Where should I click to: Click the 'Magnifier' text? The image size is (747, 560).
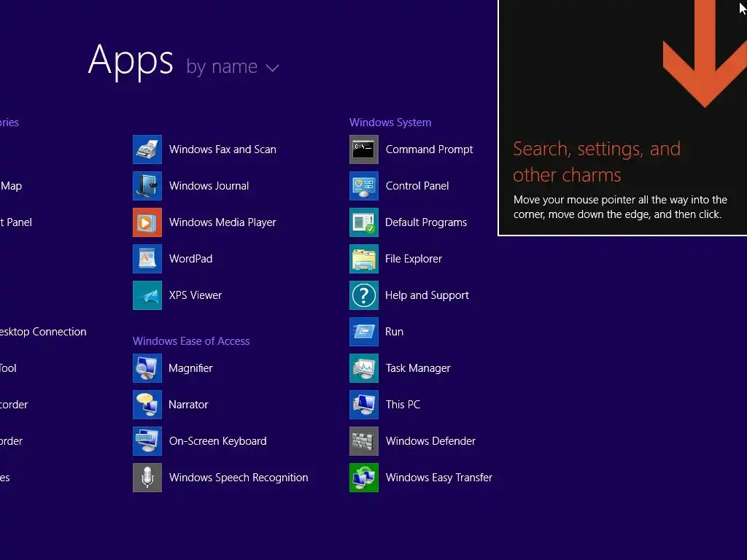(190, 368)
